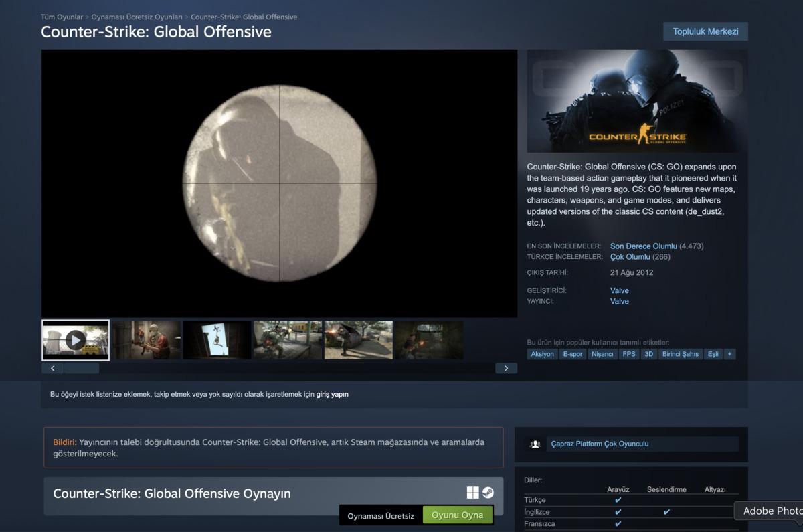This screenshot has height=532, width=803.
Task: Open the Counter-Strike capsule header image
Action: point(637,101)
